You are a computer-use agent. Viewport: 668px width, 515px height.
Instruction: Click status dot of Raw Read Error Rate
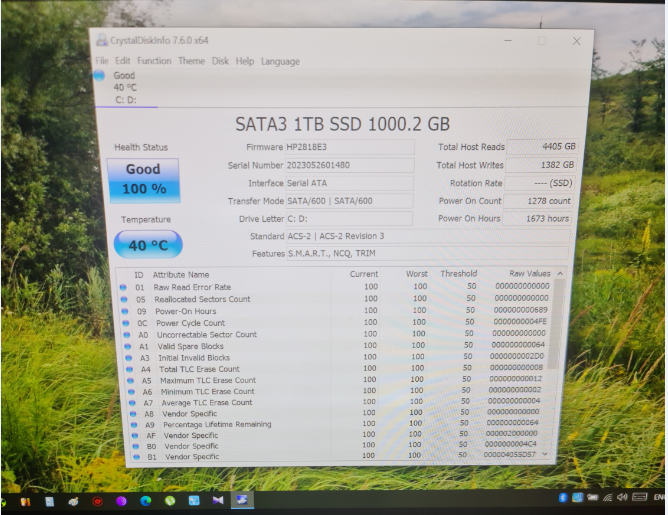tap(123, 288)
